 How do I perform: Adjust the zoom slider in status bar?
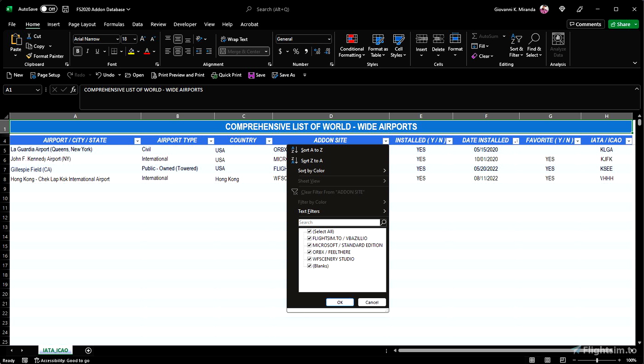click(597, 360)
